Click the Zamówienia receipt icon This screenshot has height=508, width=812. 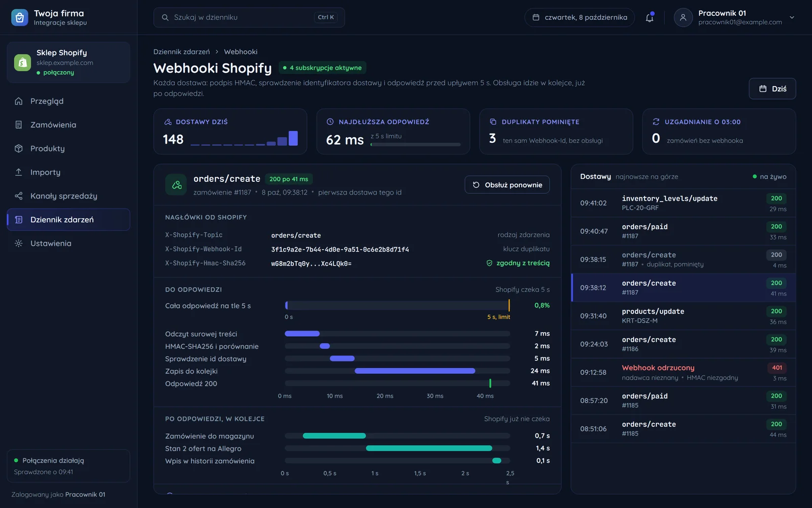tap(19, 125)
